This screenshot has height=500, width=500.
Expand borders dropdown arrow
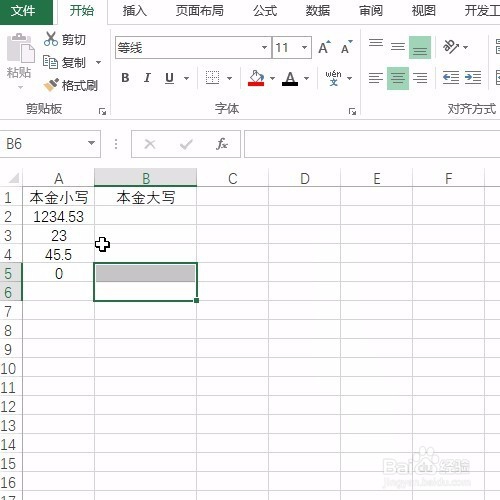(x=229, y=78)
